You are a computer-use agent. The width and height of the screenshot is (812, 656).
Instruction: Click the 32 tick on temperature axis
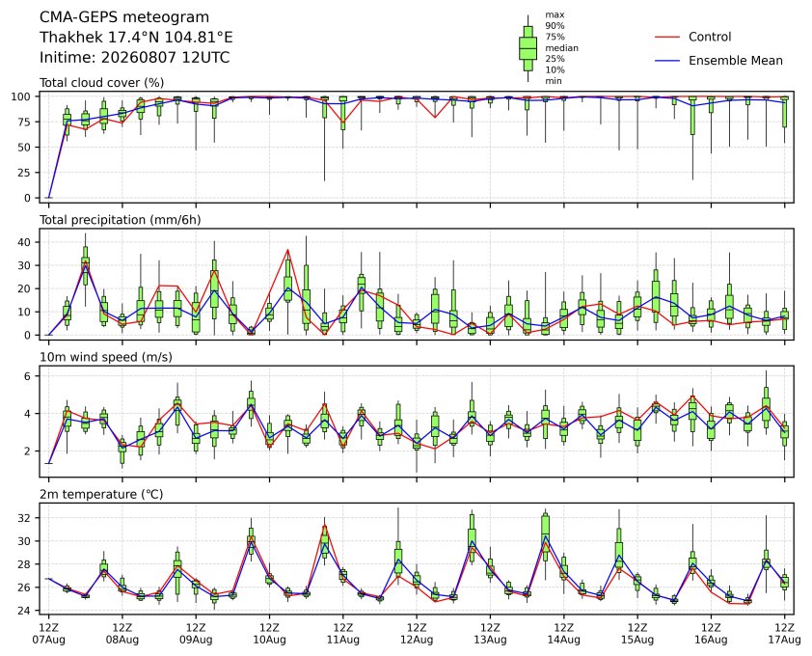tap(26, 518)
